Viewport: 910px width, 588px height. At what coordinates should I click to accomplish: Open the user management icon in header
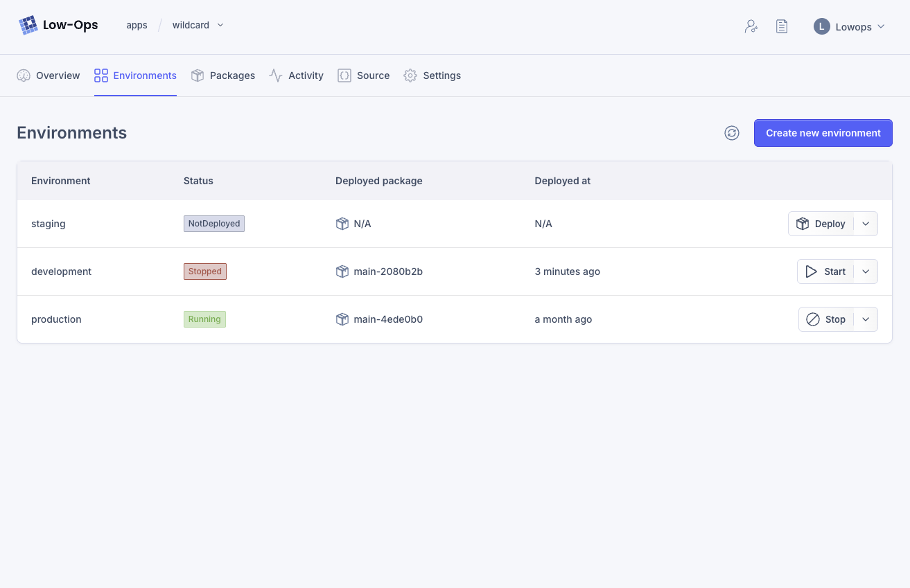[751, 26]
